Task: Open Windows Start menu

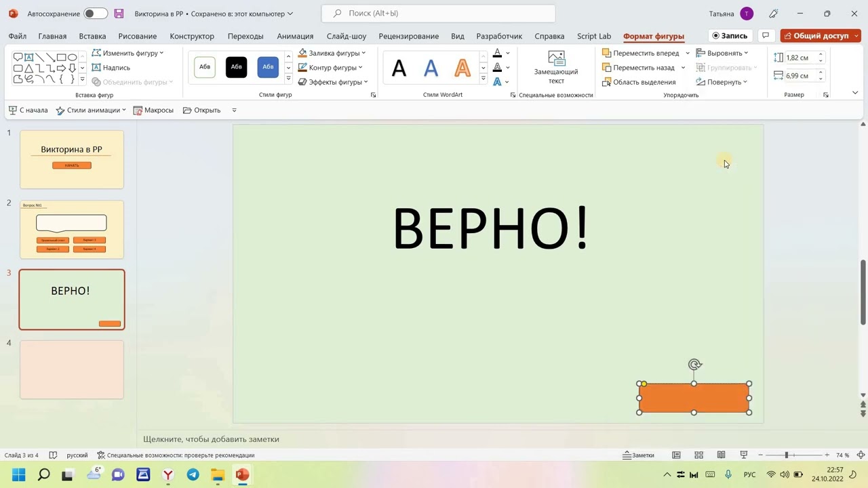Action: [x=18, y=474]
